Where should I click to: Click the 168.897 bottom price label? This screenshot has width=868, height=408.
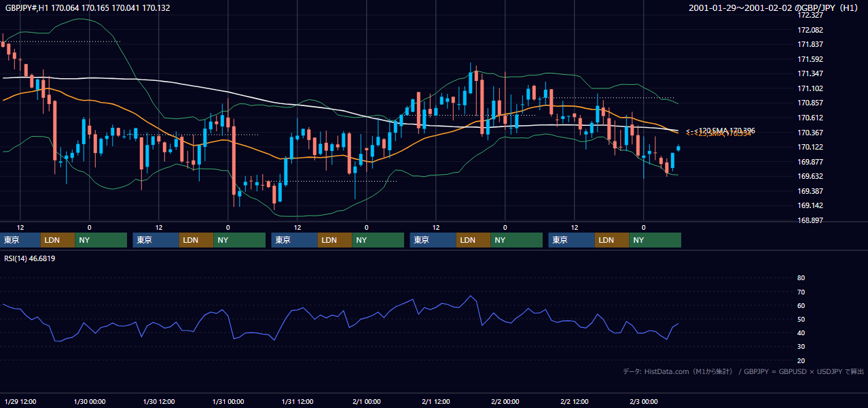pyautogui.click(x=811, y=220)
